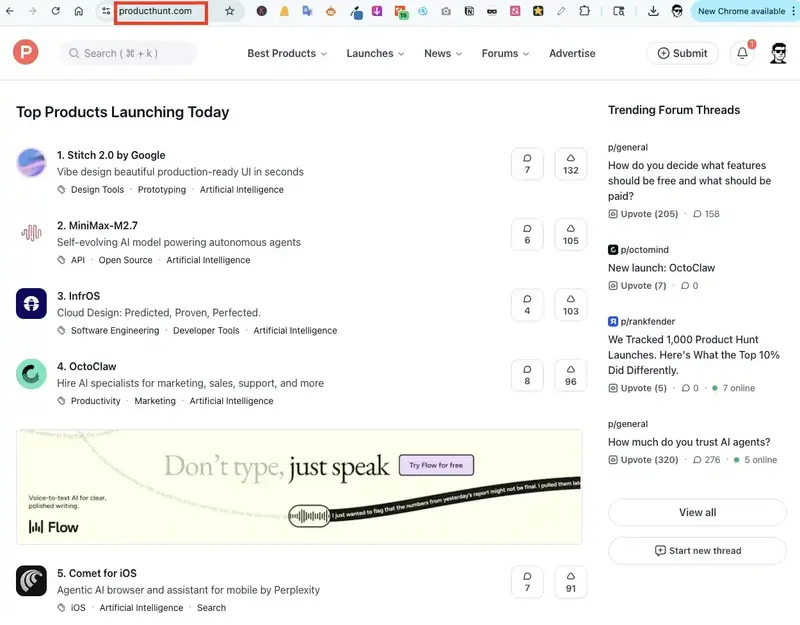The image size is (800, 625).
Task: Open the Prototyping topic tag
Action: (162, 189)
